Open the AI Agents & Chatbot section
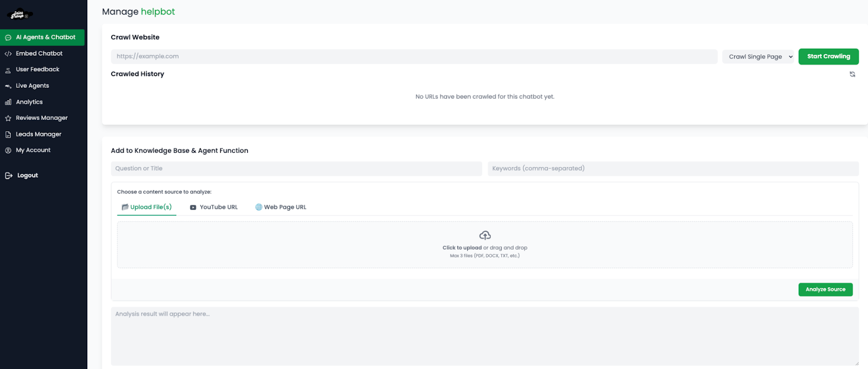Viewport: 868px width, 369px height. 42,37
